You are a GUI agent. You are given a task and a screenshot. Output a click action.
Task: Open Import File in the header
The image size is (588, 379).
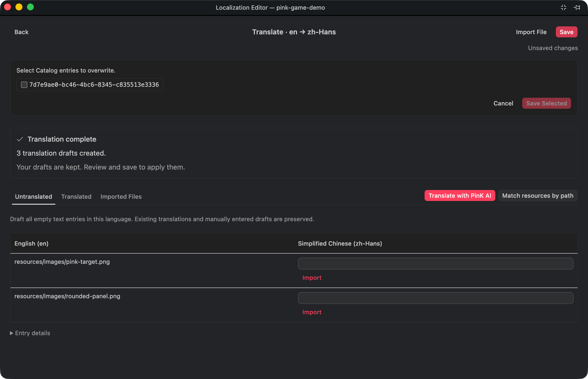click(531, 32)
